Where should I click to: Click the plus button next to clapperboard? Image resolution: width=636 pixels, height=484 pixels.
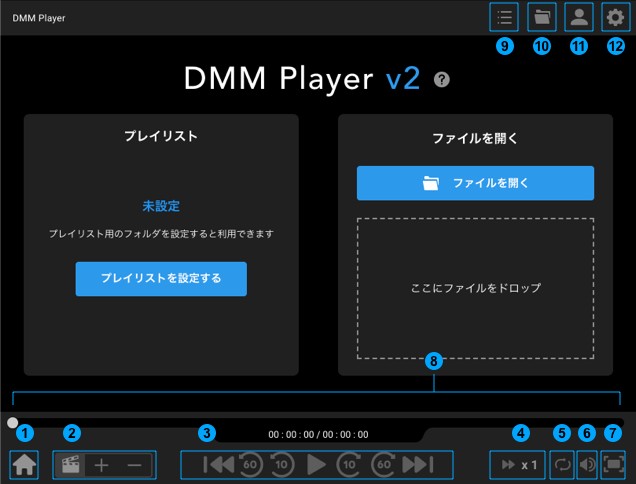click(101, 465)
